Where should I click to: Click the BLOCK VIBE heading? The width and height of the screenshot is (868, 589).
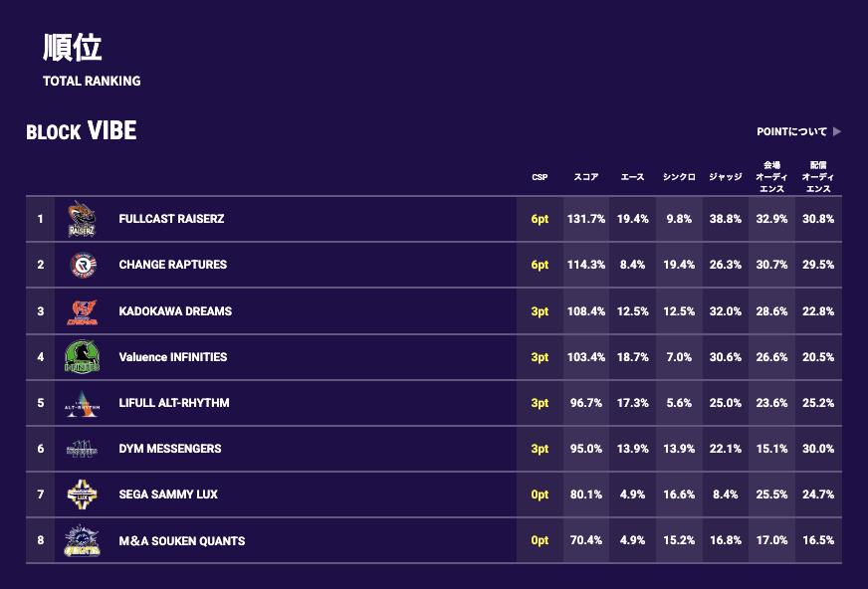pos(82,131)
